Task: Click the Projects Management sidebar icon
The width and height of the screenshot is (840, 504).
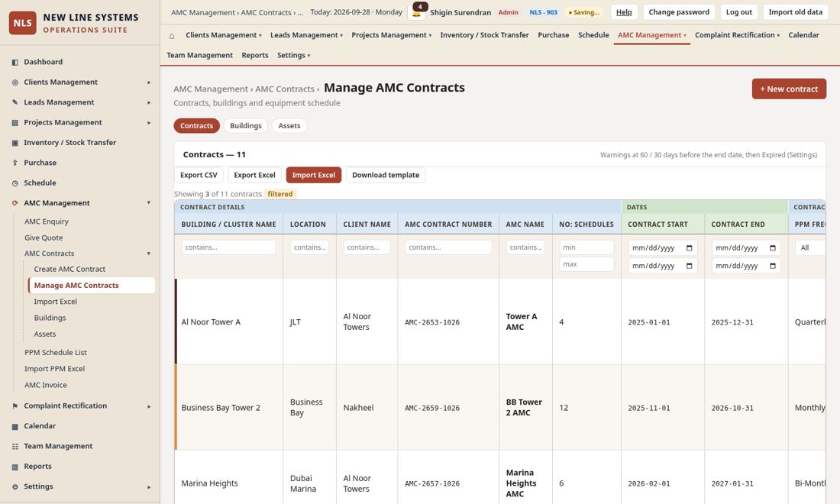Action: (15, 123)
